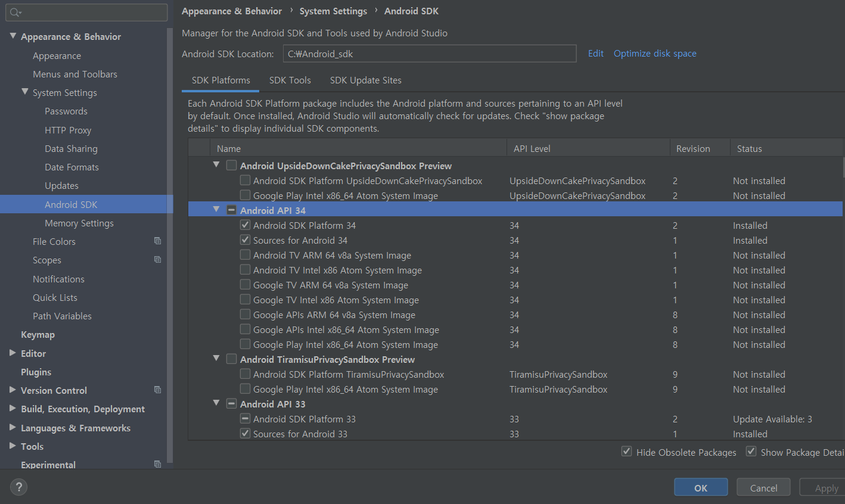Click project-level icon beside Version Control
845x504 pixels.
click(x=157, y=390)
